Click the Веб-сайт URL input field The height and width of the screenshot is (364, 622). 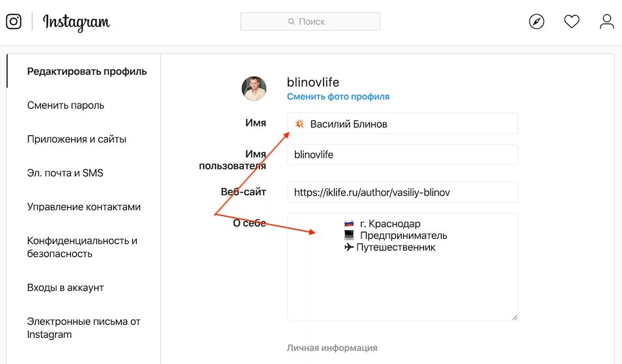coord(403,193)
